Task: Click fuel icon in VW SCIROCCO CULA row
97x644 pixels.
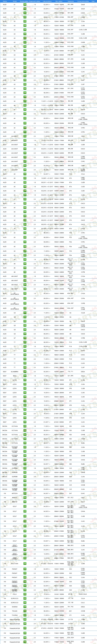Action: [25, 599]
